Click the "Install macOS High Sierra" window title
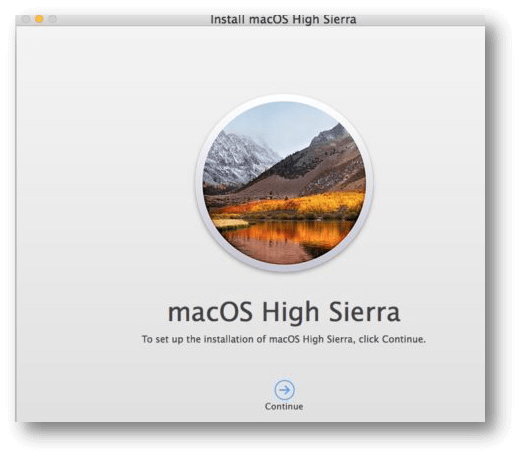Viewport: 522px width, 459px height. click(x=283, y=19)
